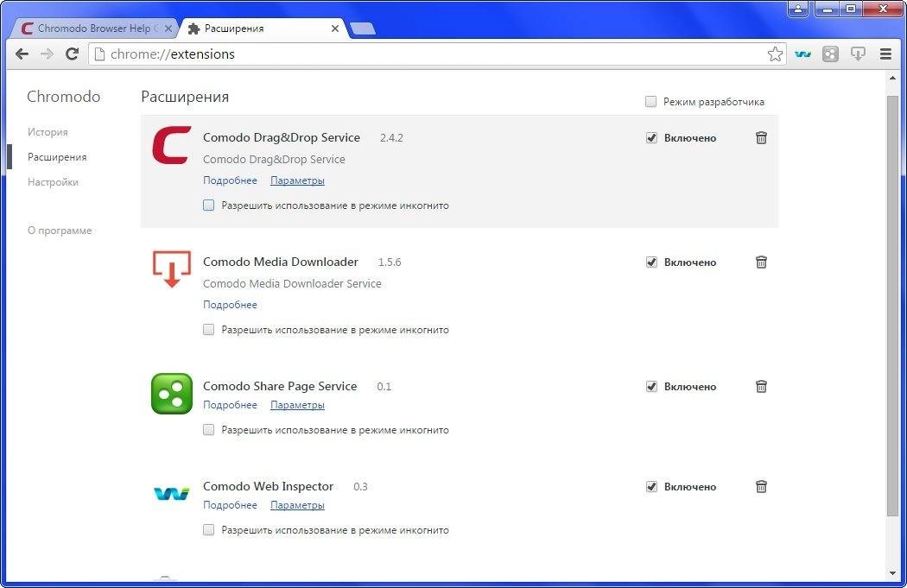Allow Share Page Service in incognito mode
This screenshot has height=588, width=907.
coord(209,430)
